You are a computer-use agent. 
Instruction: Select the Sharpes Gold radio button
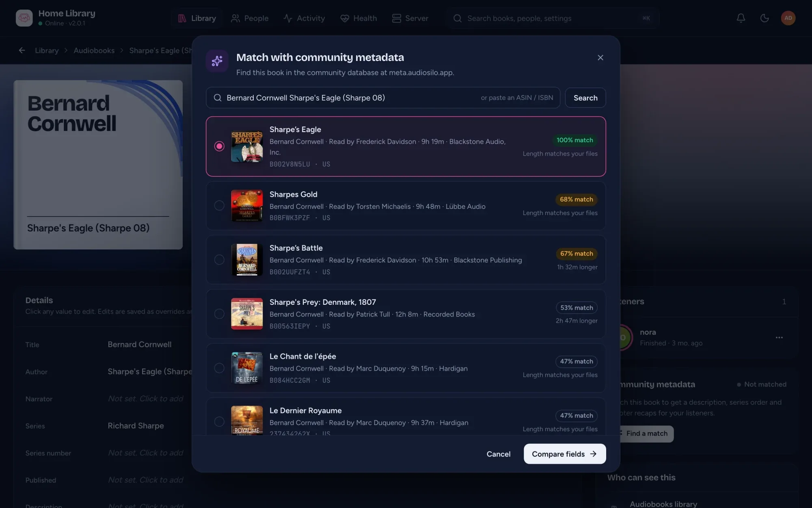coord(219,205)
